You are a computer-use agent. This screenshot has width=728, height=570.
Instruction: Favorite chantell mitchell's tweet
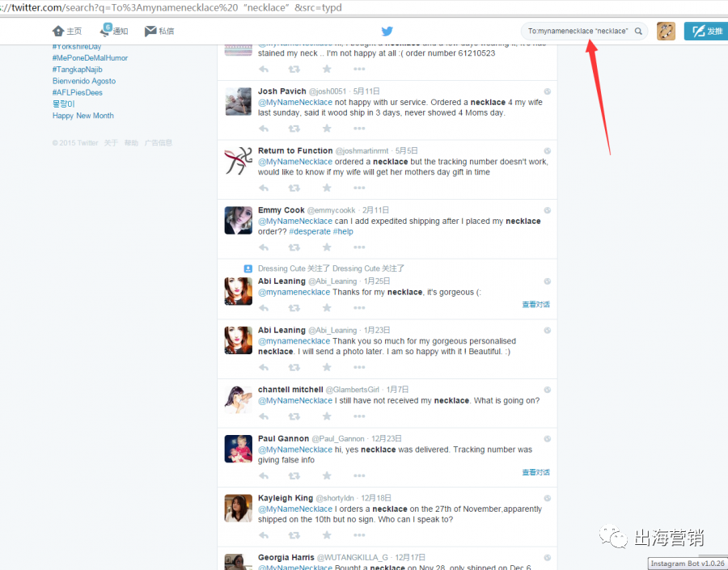[x=327, y=416]
